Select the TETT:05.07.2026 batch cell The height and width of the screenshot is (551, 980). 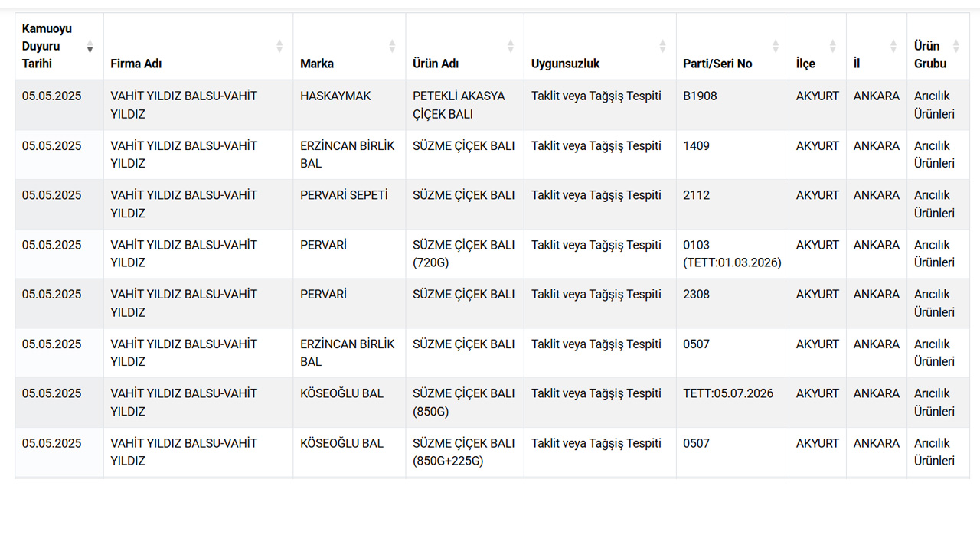pos(733,403)
